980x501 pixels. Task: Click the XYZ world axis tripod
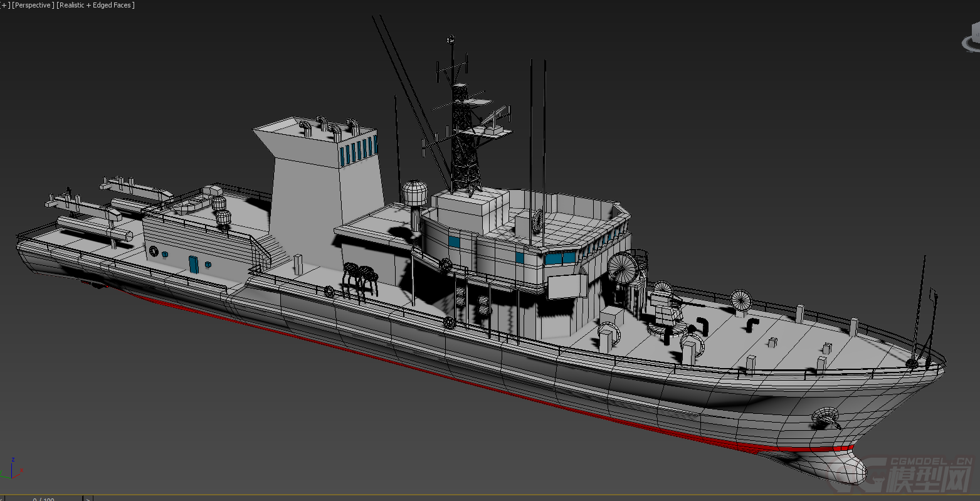[13, 470]
